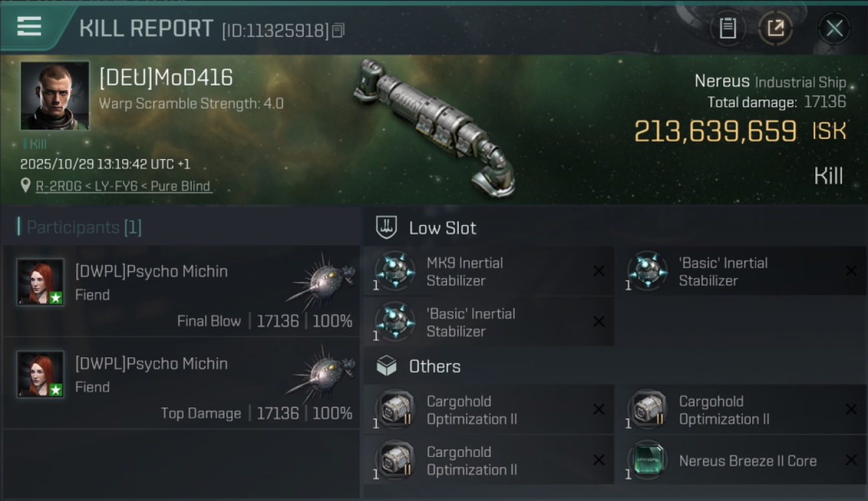
Task: Click the Nereus ship image
Action: 434,127
